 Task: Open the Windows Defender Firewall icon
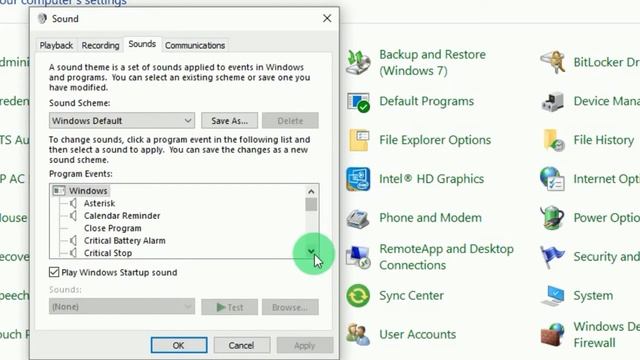pyautogui.click(x=553, y=334)
